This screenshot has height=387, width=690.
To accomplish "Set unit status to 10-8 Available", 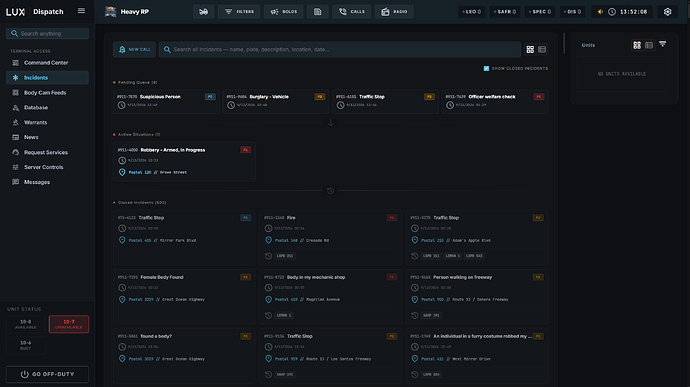I will 26,324.
